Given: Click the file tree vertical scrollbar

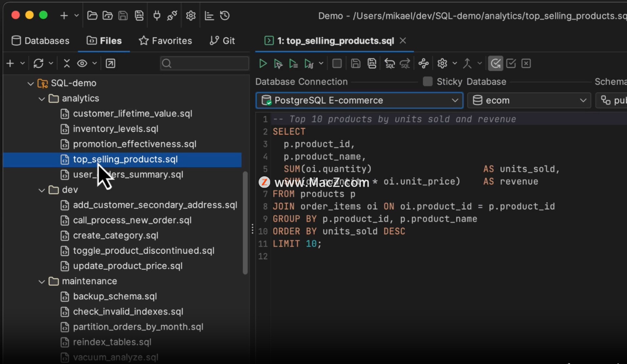Looking at the screenshot, I should pyautogui.click(x=245, y=223).
